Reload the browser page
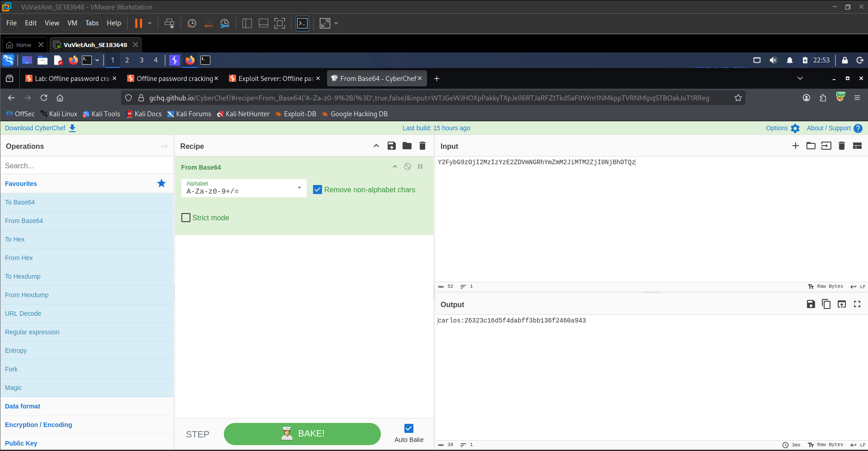This screenshot has height=451, width=868. click(x=44, y=98)
